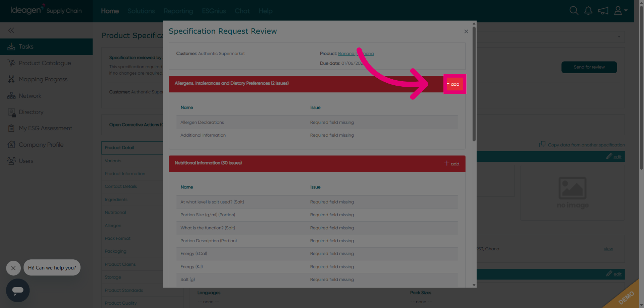The width and height of the screenshot is (644, 308).
Task: Click the upper edit link
Action: 618,157
